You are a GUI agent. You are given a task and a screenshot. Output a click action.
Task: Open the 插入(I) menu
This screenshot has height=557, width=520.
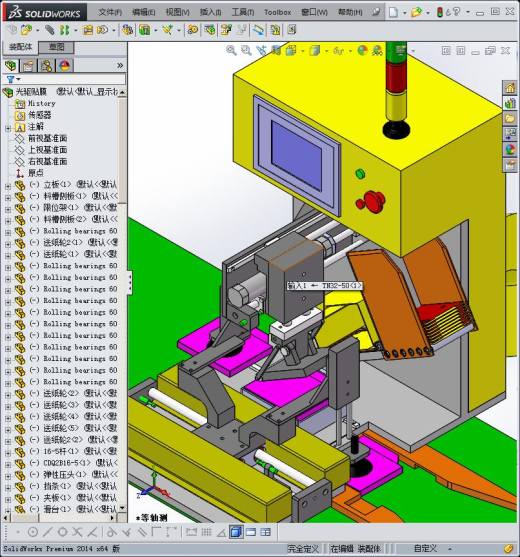click(x=210, y=12)
